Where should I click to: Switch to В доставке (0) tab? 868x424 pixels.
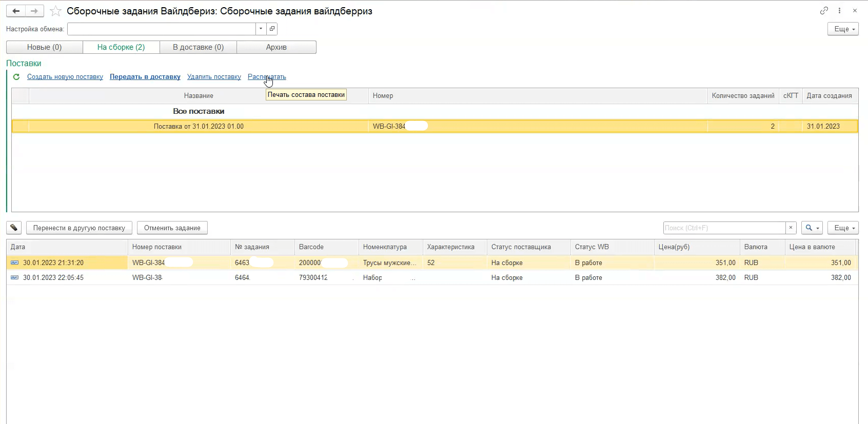coord(198,47)
